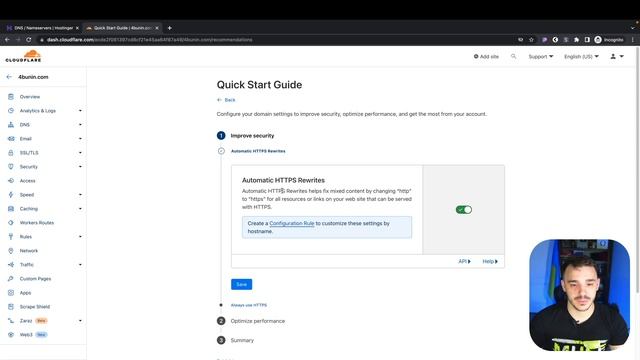Open Overview in the sidebar

click(x=30, y=97)
